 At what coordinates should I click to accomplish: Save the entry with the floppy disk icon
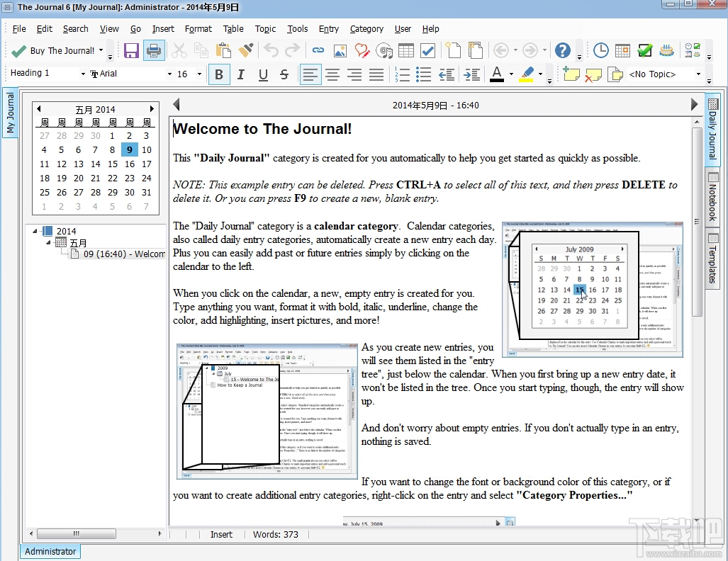point(131,50)
